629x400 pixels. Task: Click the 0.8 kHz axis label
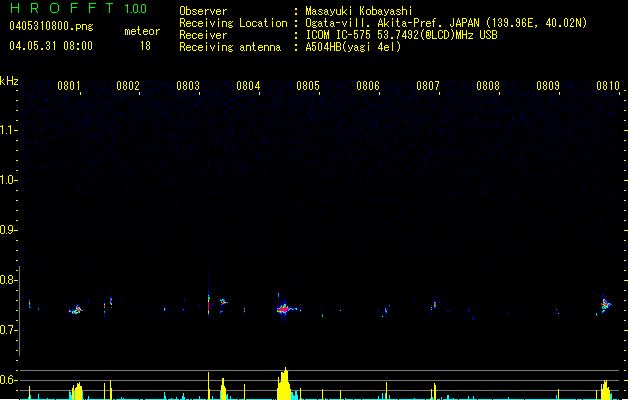[x=7, y=280]
